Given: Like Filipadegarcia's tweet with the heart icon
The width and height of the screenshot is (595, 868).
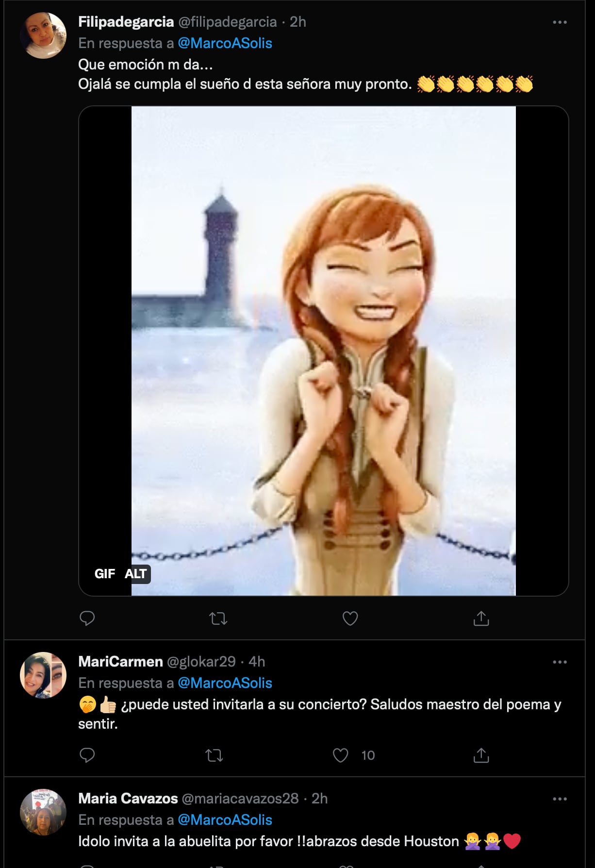Looking at the screenshot, I should [350, 618].
